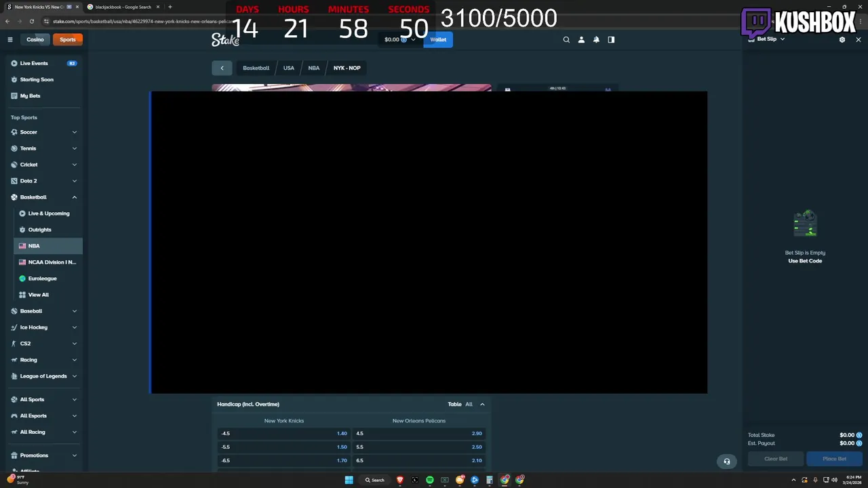This screenshot has width=868, height=488.
Task: Open My Bets in the sidebar
Action: coord(43,96)
